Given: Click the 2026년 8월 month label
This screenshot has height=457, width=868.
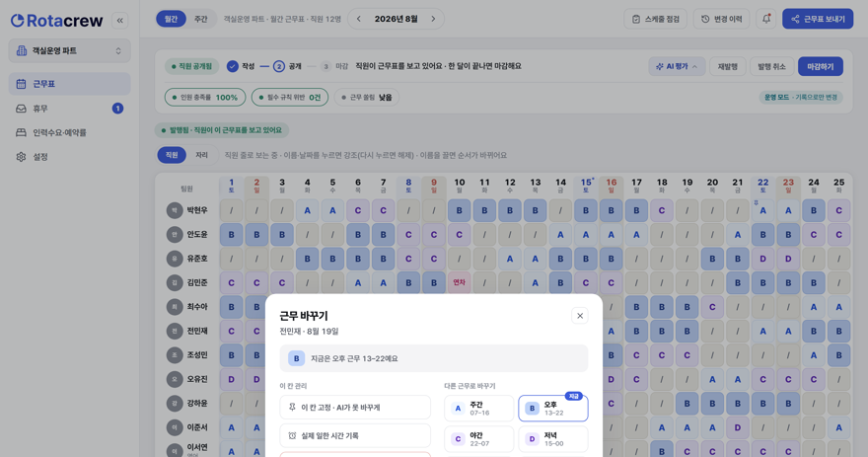Looking at the screenshot, I should click(x=396, y=19).
